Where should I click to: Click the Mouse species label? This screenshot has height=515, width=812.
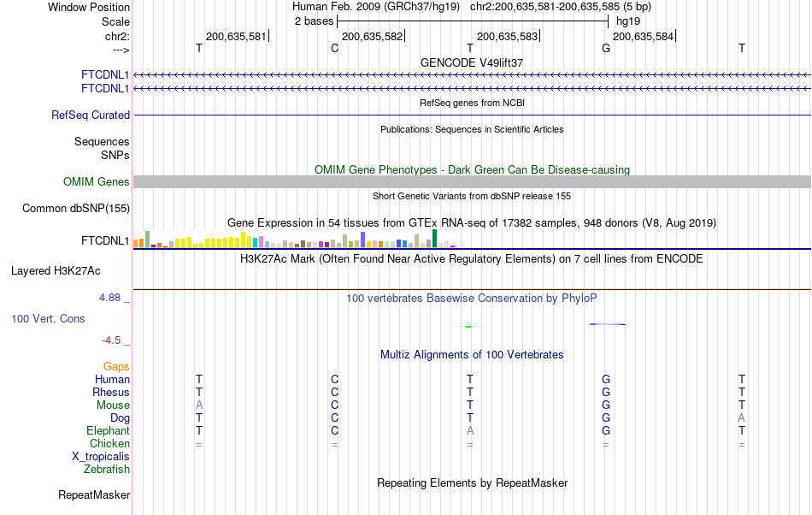click(x=113, y=405)
